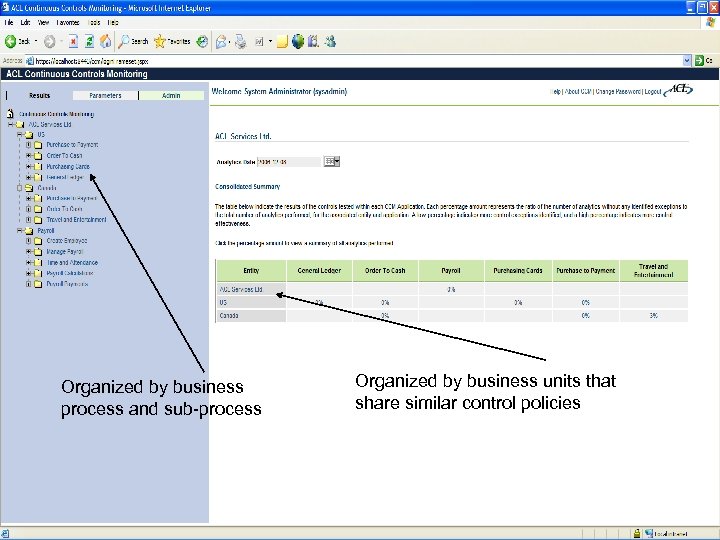Expand the Purchasing Cards tree node
This screenshot has width=720, height=540.
28,166
